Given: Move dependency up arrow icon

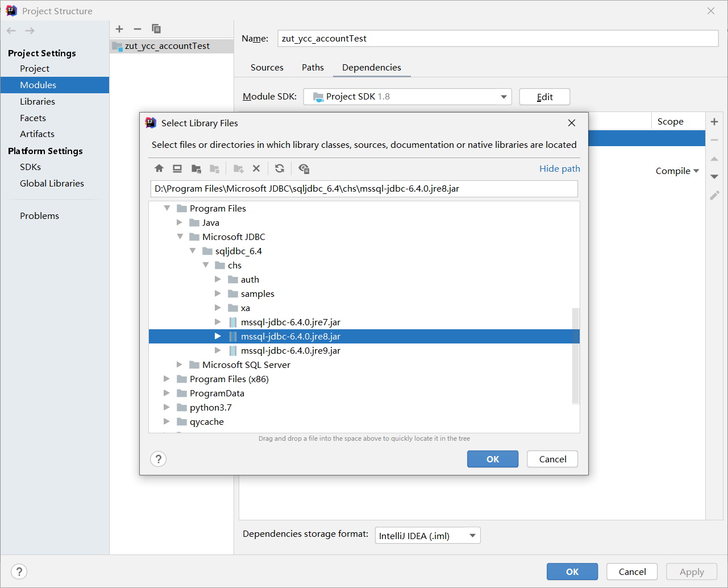Looking at the screenshot, I should [714, 159].
